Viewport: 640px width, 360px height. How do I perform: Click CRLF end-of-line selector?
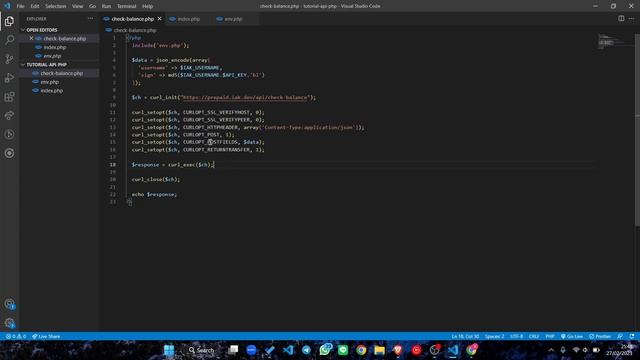pos(534,336)
